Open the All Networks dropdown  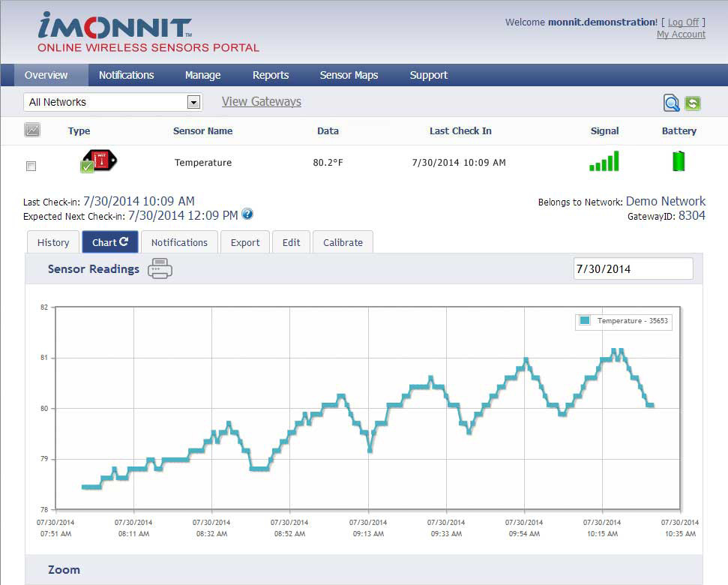(x=112, y=102)
